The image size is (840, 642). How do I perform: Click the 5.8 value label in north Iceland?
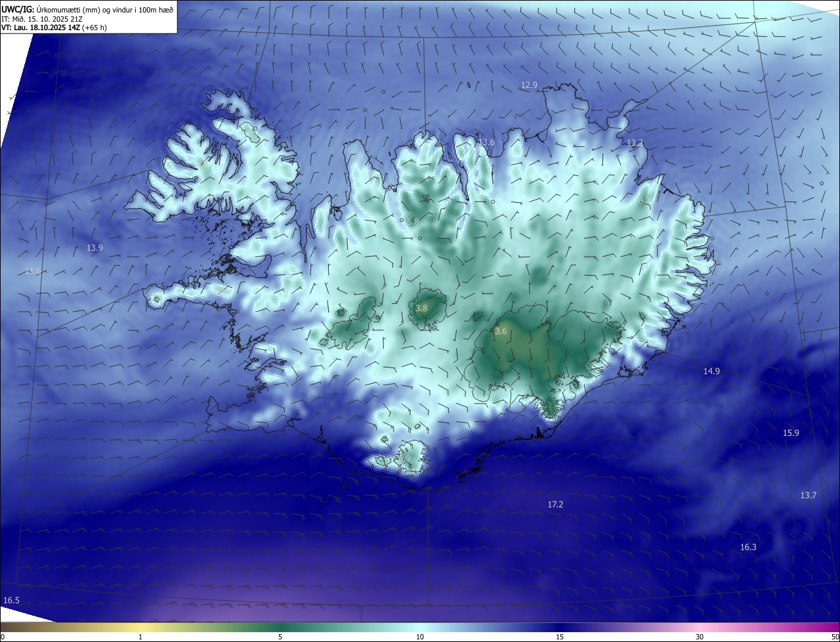[x=413, y=223]
